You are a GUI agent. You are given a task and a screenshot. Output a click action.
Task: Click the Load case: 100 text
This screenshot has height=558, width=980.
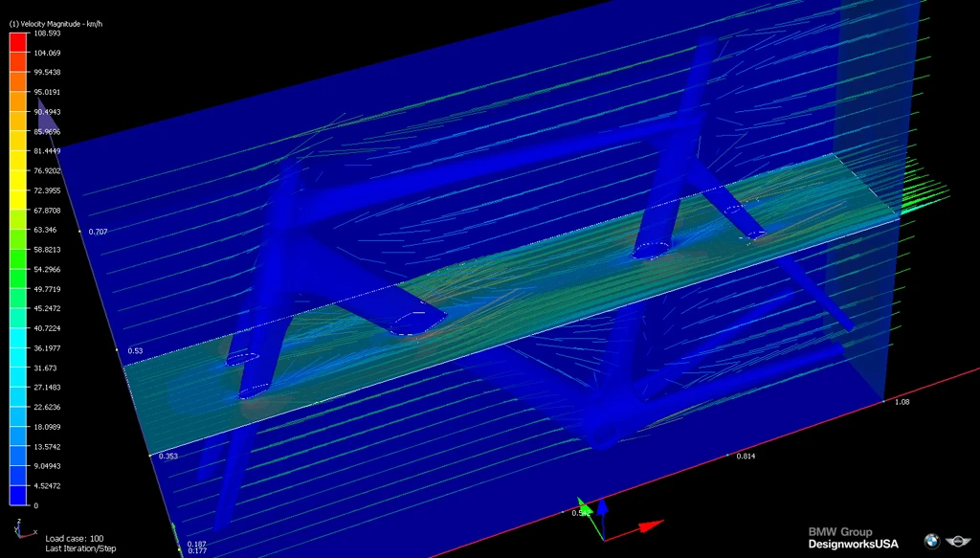click(x=75, y=538)
